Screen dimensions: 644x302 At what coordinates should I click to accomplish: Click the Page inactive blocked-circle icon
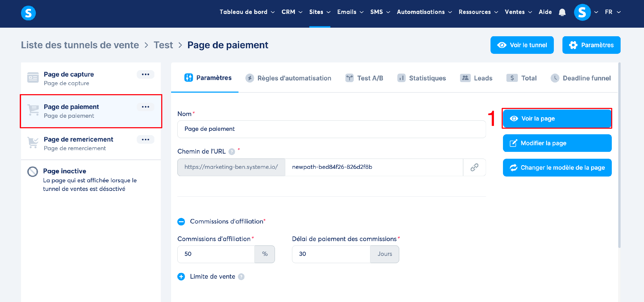(32, 172)
